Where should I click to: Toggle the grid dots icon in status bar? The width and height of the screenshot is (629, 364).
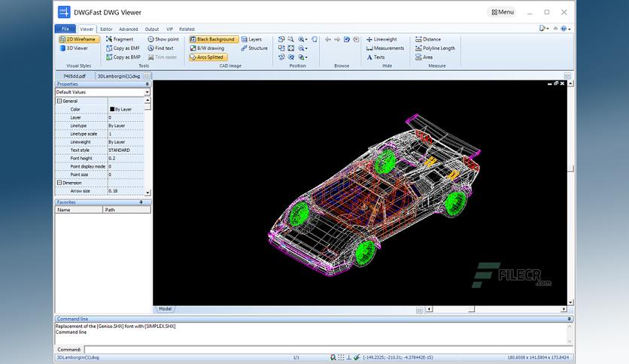coord(341,357)
